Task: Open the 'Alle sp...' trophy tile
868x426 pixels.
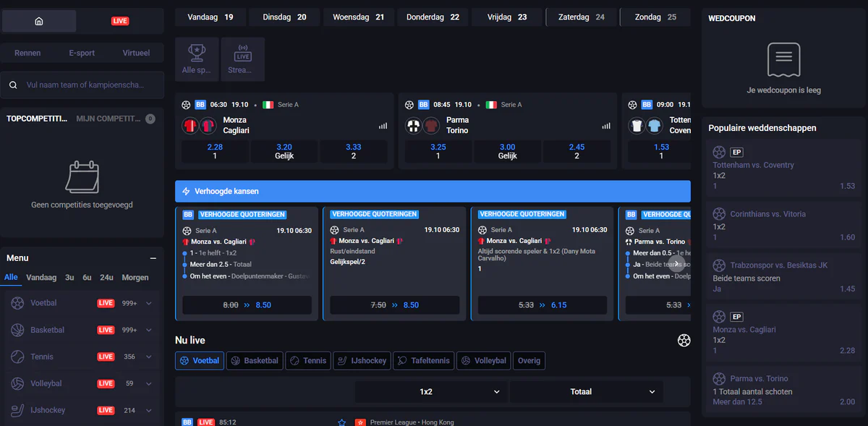Action: click(x=197, y=59)
